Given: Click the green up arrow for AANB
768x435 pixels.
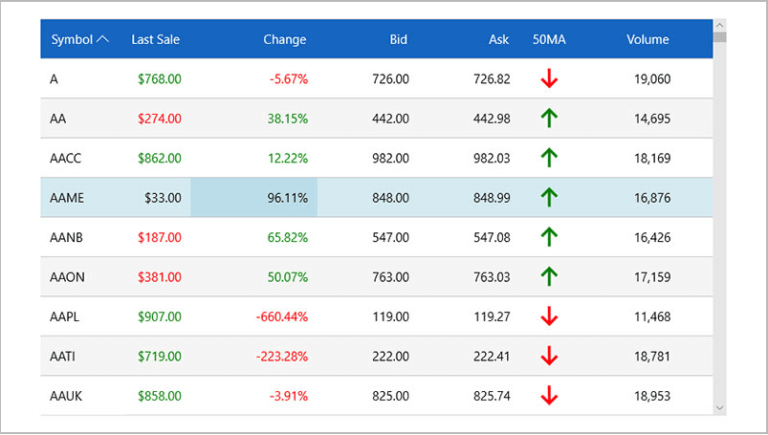Looking at the screenshot, I should tap(548, 237).
